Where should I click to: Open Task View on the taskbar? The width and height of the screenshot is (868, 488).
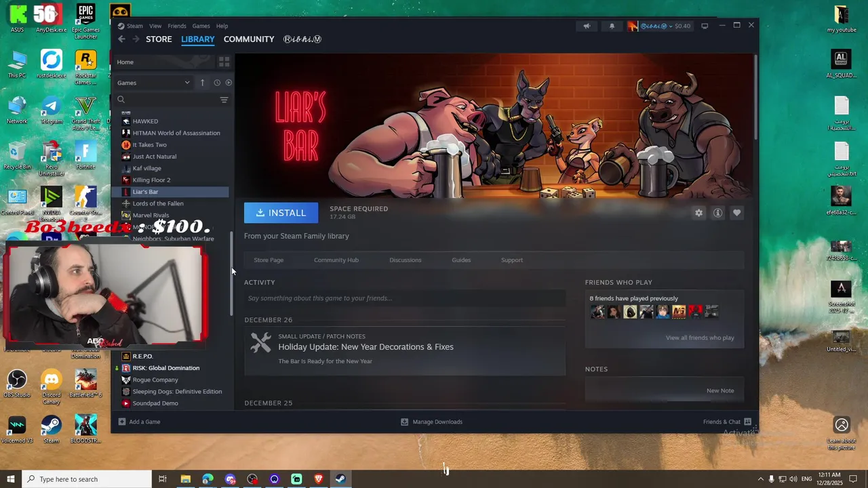(x=163, y=479)
